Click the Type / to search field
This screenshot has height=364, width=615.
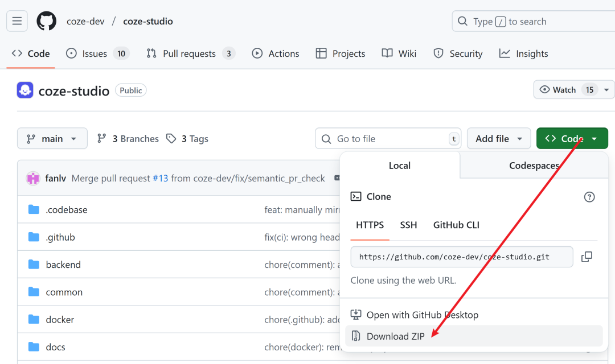point(534,21)
